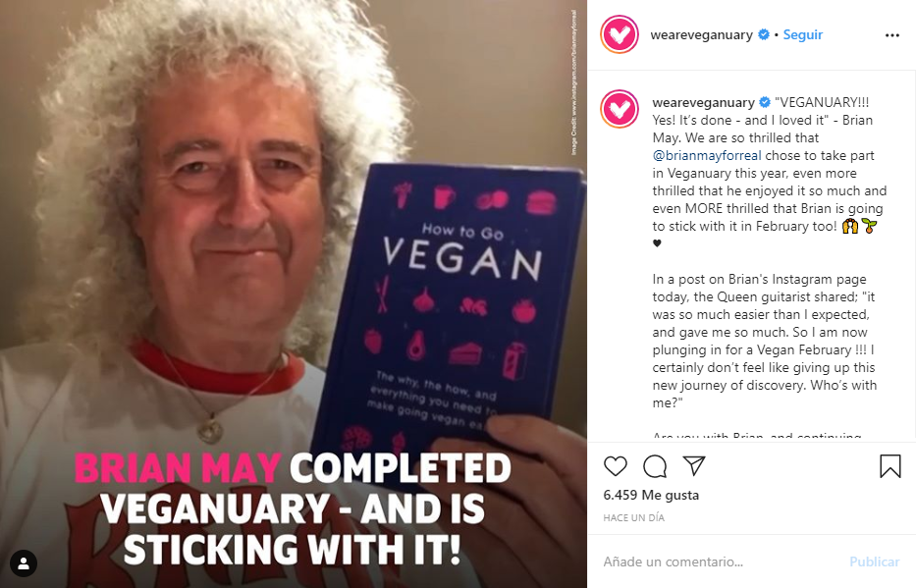Submit the comment with Publicar

pyautogui.click(x=874, y=561)
